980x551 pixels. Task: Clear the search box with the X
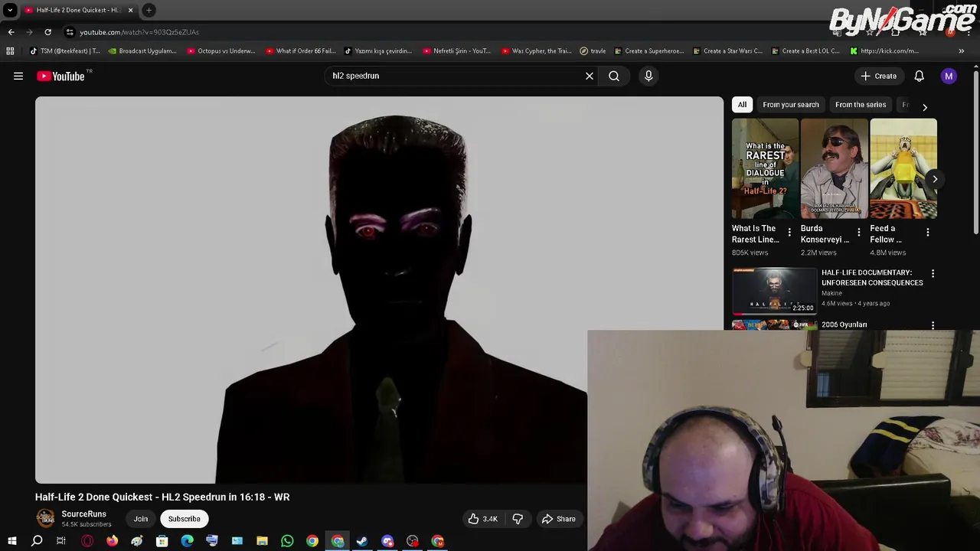(590, 76)
